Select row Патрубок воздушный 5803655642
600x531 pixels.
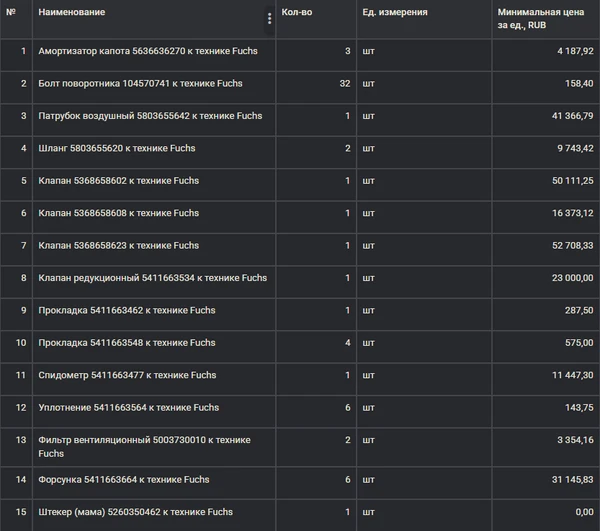click(300, 120)
